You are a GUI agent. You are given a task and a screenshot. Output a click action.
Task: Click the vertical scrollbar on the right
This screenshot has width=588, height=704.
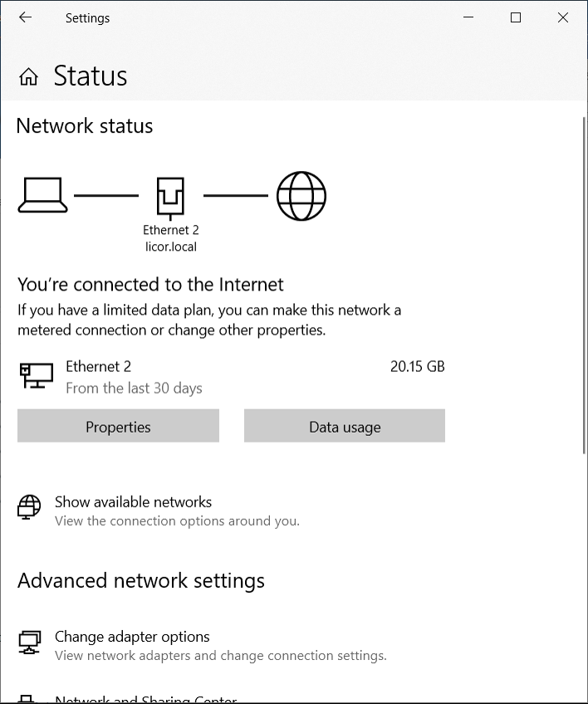(x=584, y=287)
